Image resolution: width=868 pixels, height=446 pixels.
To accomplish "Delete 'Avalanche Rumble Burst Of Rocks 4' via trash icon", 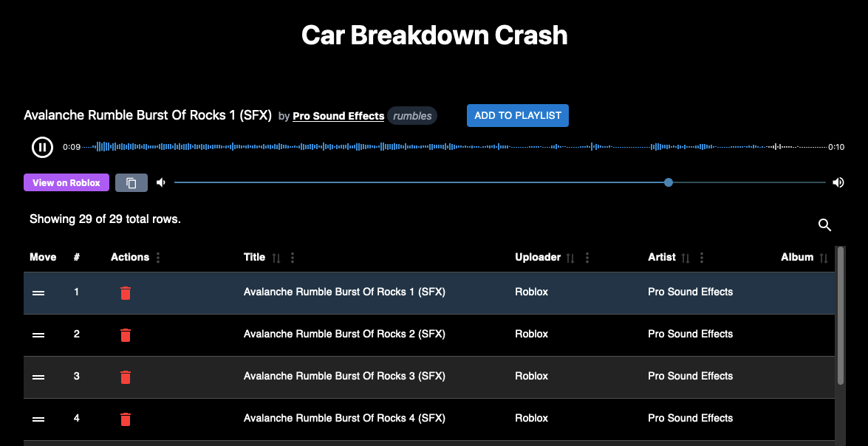I will coord(126,419).
